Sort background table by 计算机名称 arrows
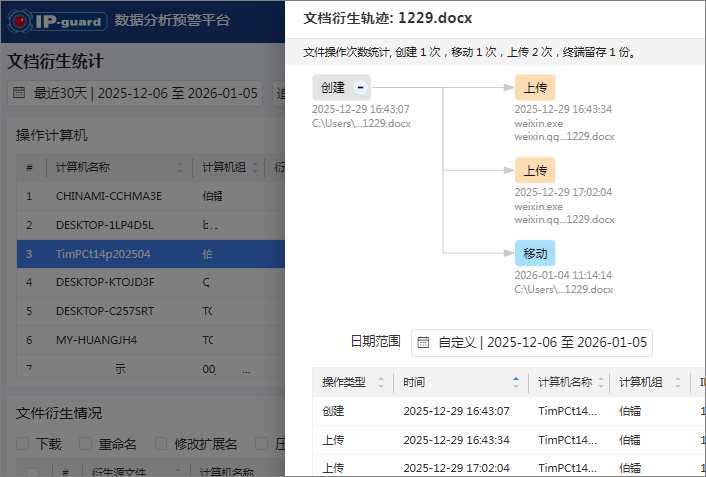 click(x=180, y=168)
